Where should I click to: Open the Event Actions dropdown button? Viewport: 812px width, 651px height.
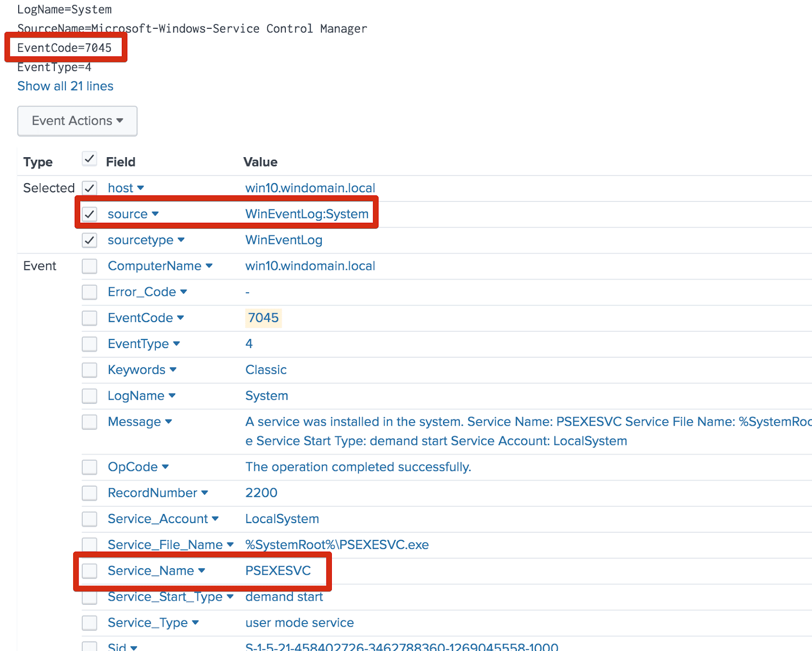(77, 121)
